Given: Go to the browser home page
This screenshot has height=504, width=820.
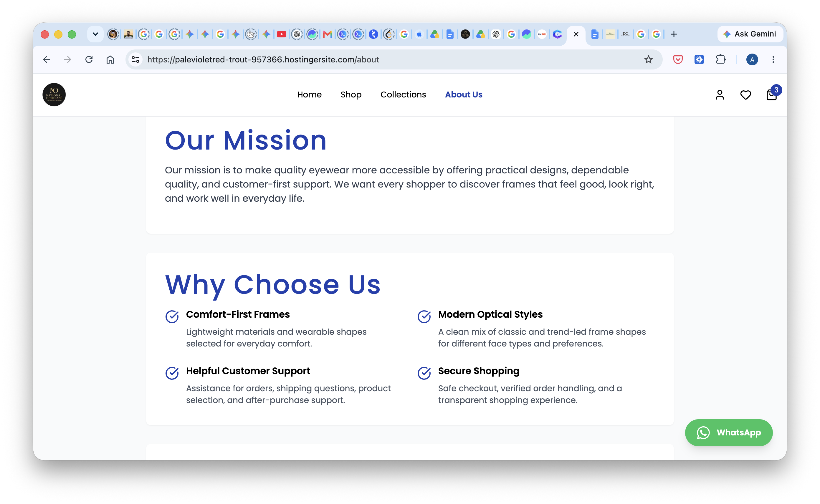Looking at the screenshot, I should click(x=110, y=59).
